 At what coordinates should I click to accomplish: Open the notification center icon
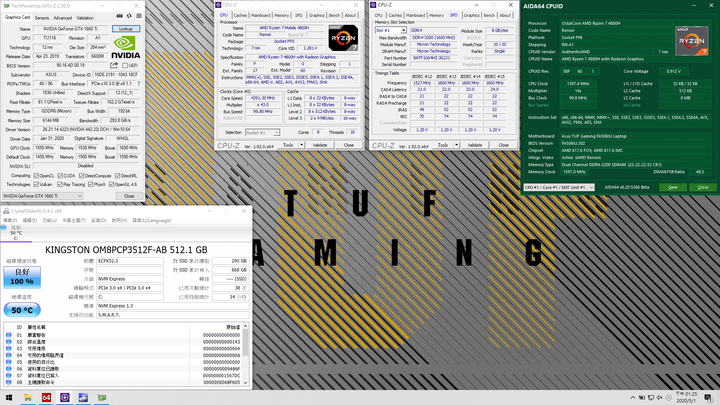pyautogui.click(x=709, y=397)
